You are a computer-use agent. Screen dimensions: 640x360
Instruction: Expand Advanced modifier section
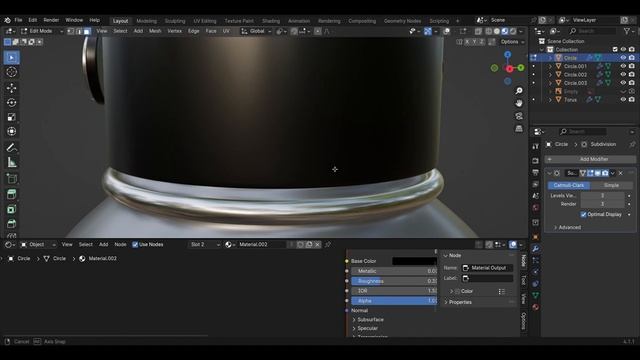tap(567, 227)
